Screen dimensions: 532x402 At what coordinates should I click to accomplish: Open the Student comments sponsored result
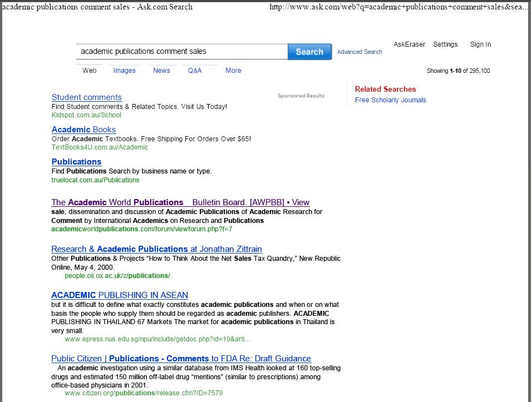[86, 97]
